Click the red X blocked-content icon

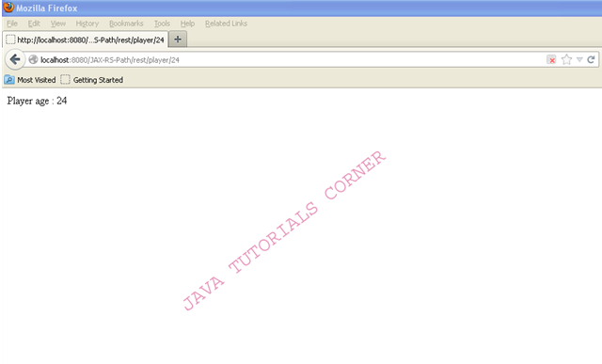click(551, 59)
